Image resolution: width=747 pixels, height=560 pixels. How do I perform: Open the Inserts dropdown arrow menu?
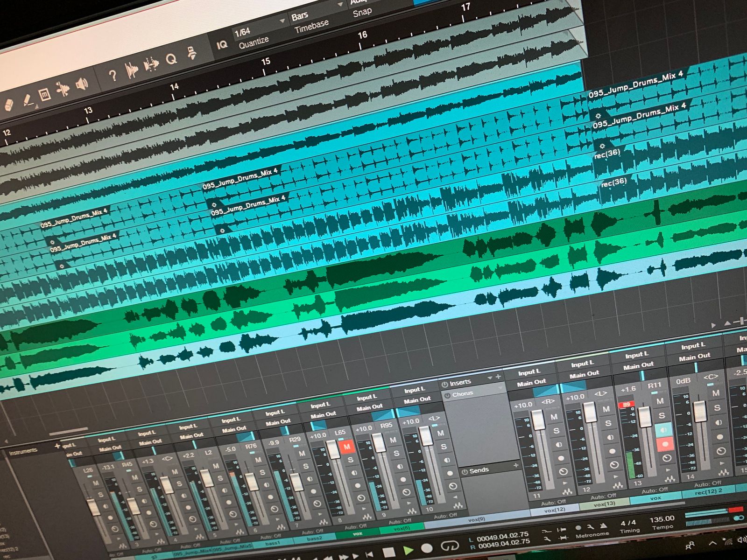490,378
